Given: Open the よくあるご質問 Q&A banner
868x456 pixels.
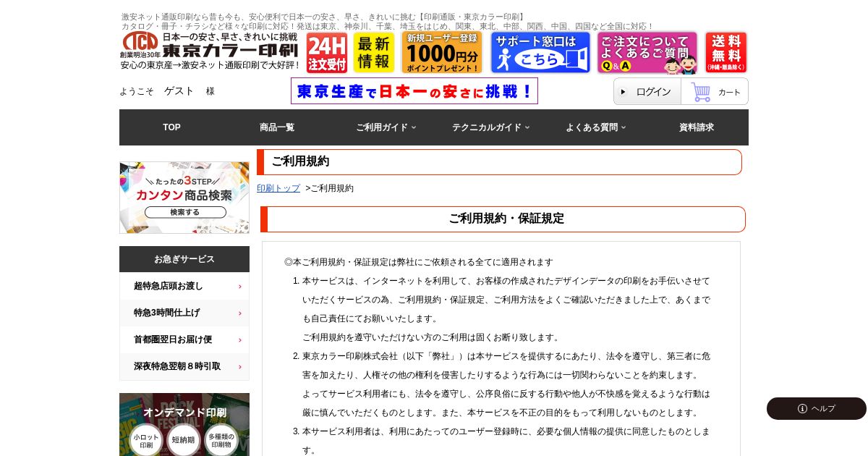Looking at the screenshot, I should point(647,52).
